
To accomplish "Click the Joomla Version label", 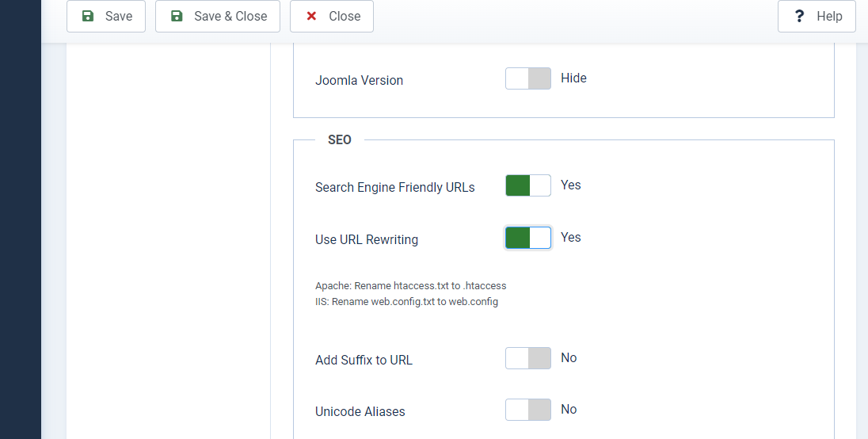I will coord(359,81).
